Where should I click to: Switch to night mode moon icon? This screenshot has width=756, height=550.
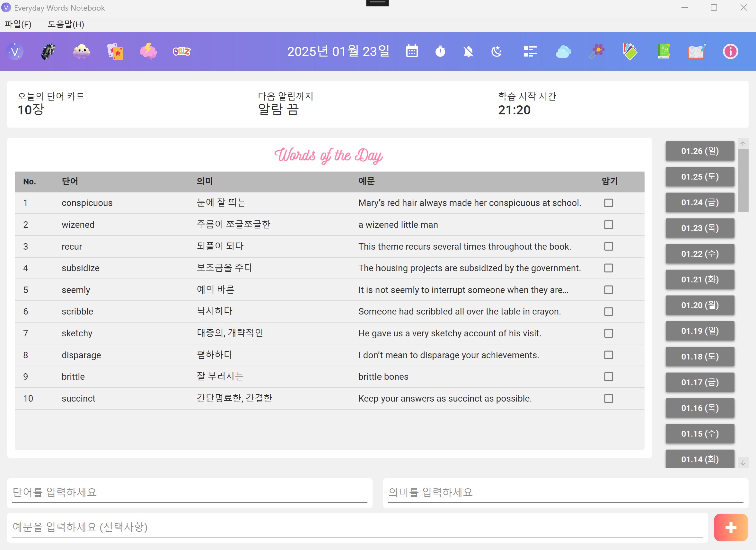coord(496,51)
